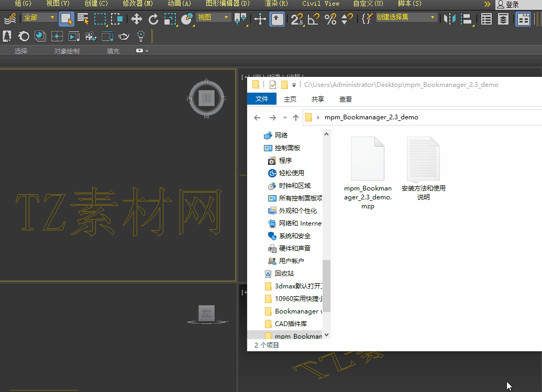Toggle the Layer Explorer icon
This screenshot has width=542, height=392.
click(x=503, y=19)
